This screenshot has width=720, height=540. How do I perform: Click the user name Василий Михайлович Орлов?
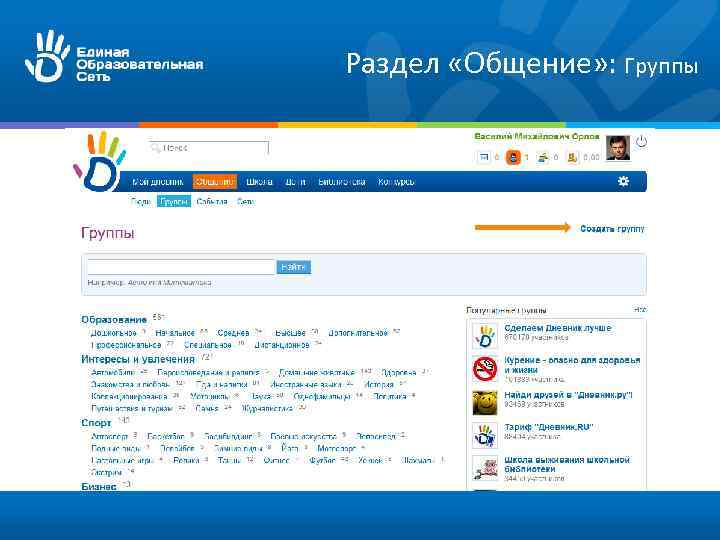537,137
